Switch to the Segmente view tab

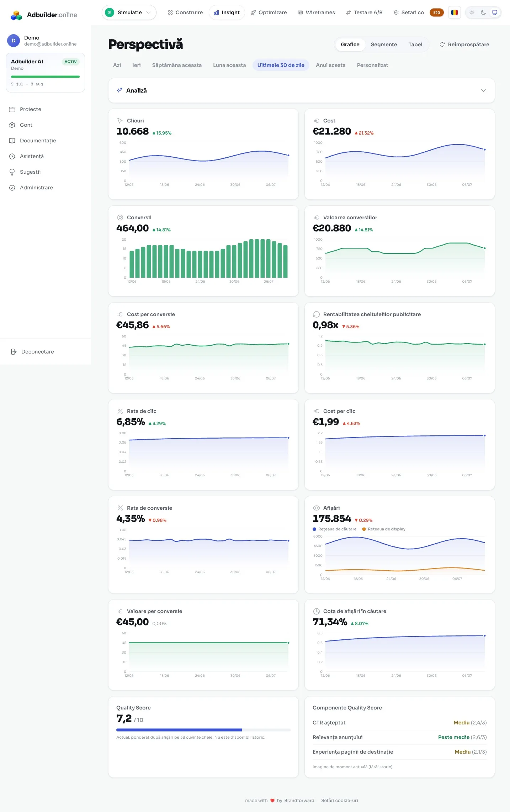384,44
